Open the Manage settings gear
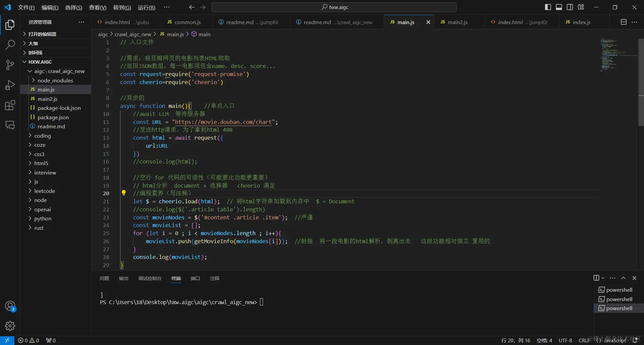Viewport: 644px width, 345px height. tap(10, 326)
